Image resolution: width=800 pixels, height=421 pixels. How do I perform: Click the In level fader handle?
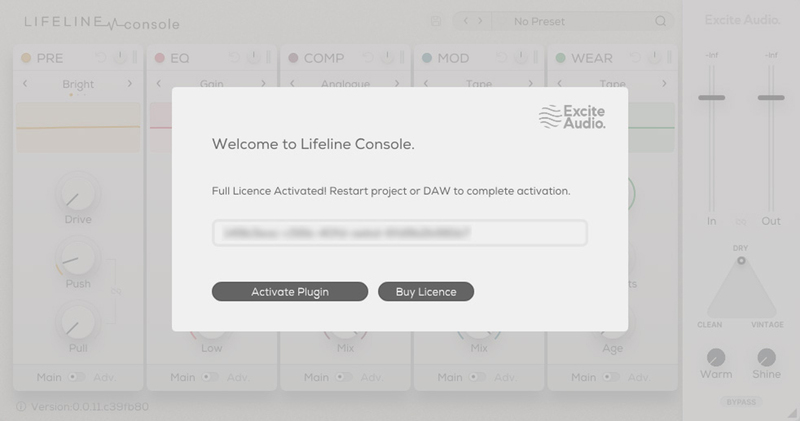tap(712, 97)
